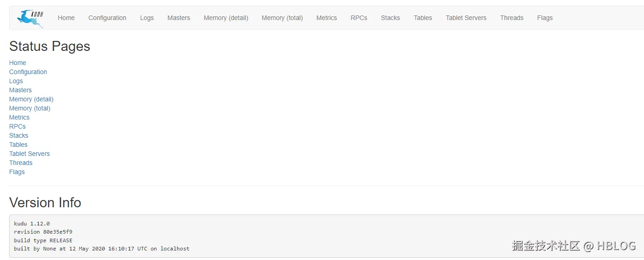Image resolution: width=644 pixels, height=260 pixels.
Task: Click the Masters link under Status Pages
Action: pos(20,90)
